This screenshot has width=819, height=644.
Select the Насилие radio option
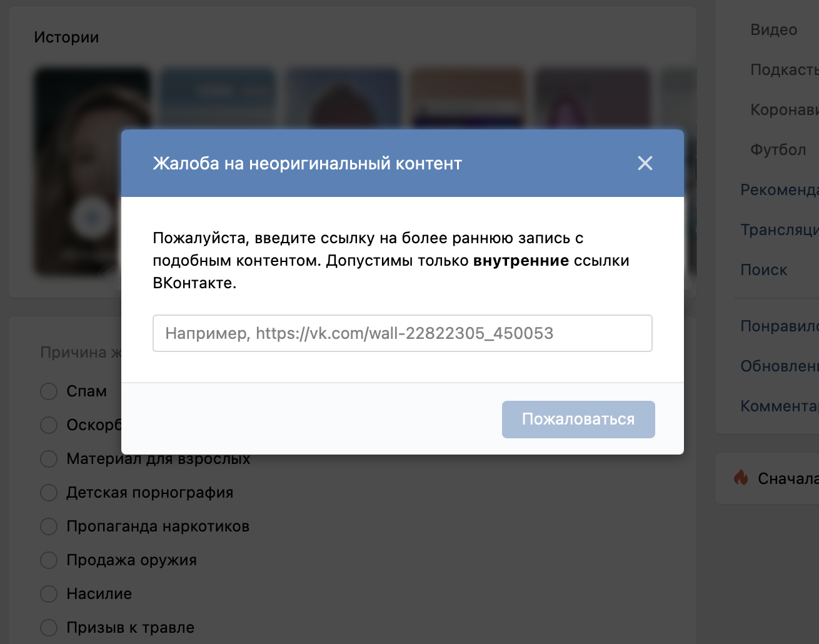[49, 594]
